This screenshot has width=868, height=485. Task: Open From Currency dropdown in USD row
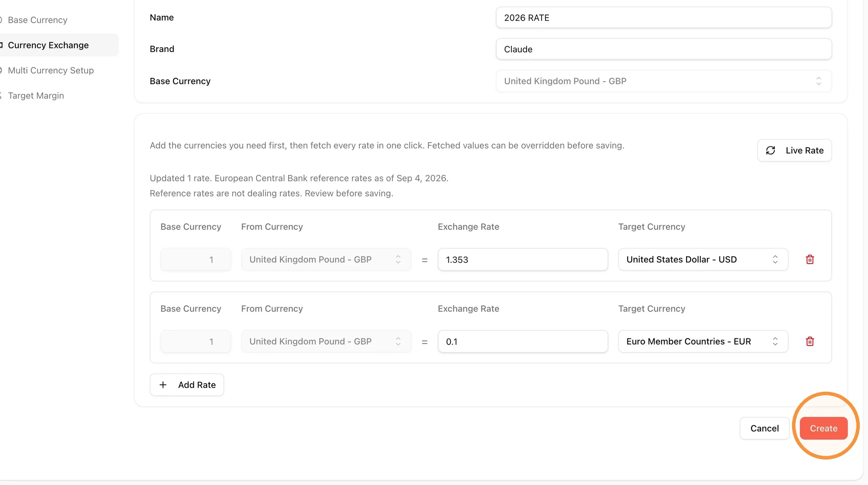click(326, 259)
